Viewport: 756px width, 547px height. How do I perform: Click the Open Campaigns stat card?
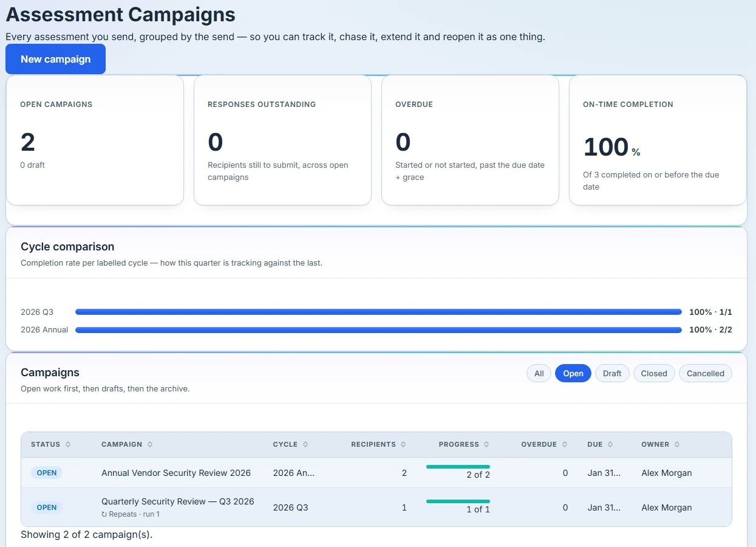(x=95, y=140)
